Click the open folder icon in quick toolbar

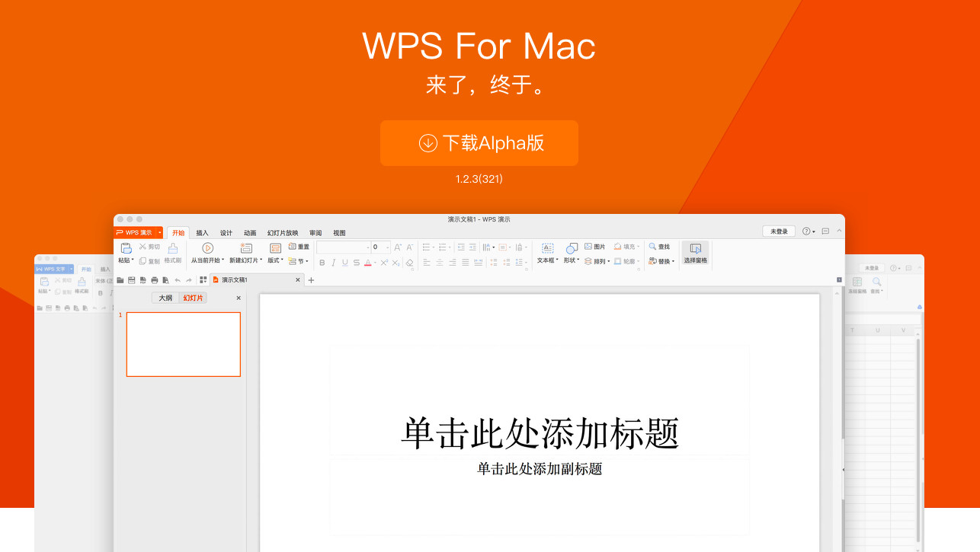tap(120, 280)
